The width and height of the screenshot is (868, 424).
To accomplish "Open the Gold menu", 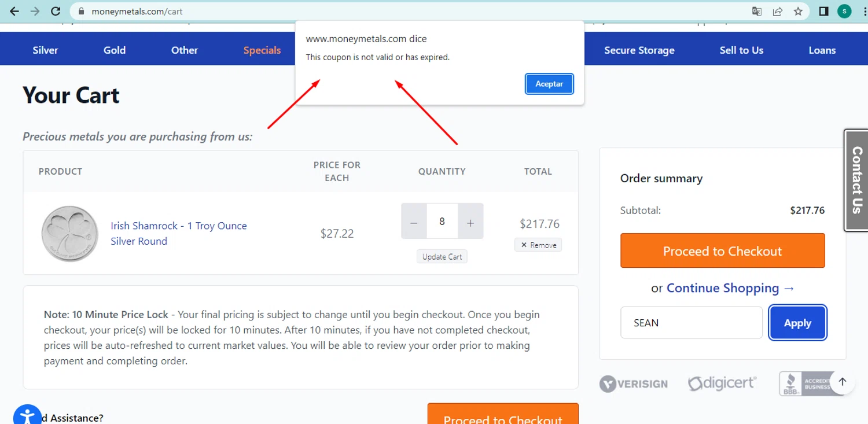I will click(115, 50).
